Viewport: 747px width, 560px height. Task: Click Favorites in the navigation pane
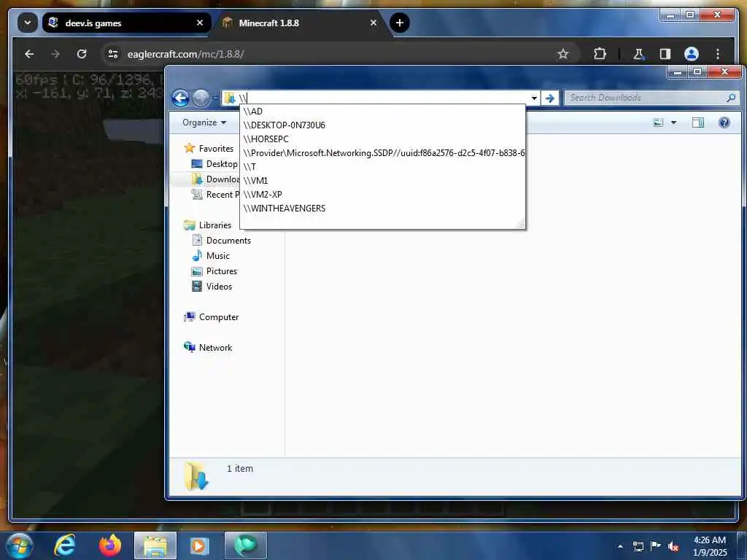click(216, 149)
